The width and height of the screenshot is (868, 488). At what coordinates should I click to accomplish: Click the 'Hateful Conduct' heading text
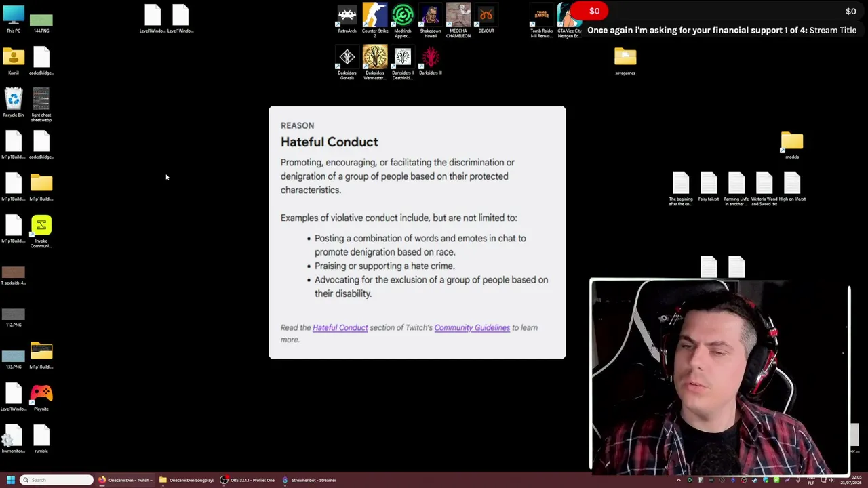(330, 142)
